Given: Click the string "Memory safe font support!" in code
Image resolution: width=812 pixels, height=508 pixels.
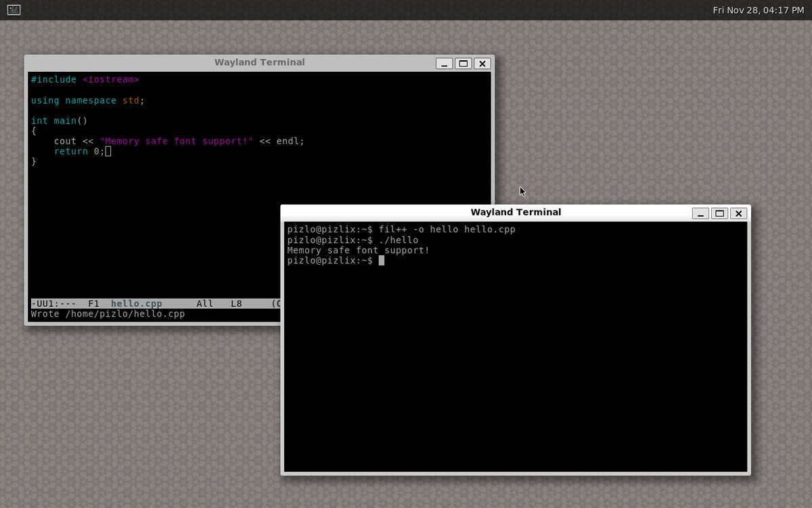Looking at the screenshot, I should point(177,141).
